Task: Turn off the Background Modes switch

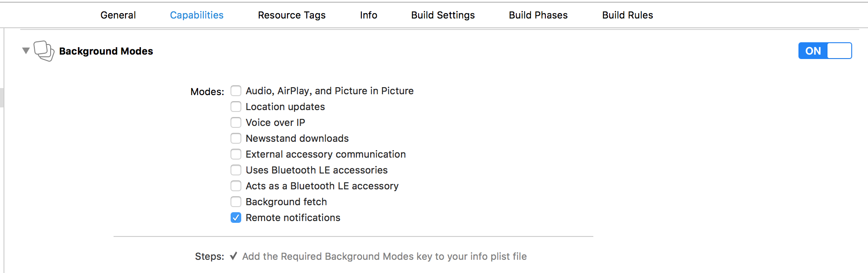Action: [824, 51]
